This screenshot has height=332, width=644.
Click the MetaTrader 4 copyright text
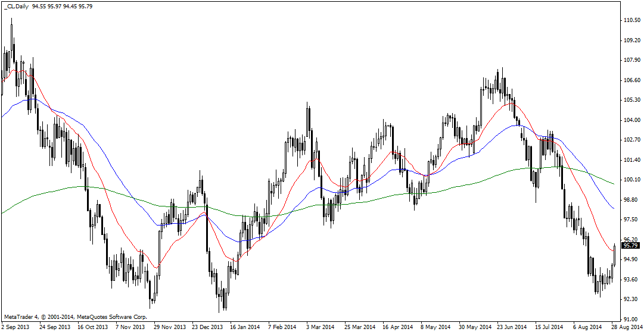tap(76, 317)
